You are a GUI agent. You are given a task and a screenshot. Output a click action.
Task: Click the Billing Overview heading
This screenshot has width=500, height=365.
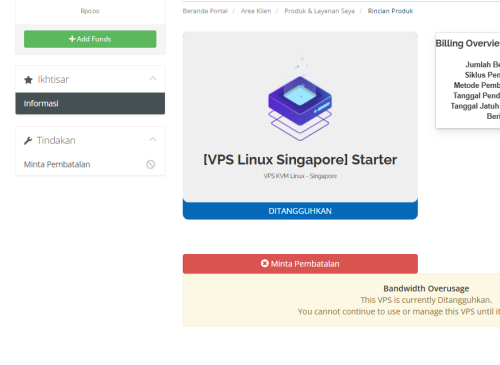point(467,43)
